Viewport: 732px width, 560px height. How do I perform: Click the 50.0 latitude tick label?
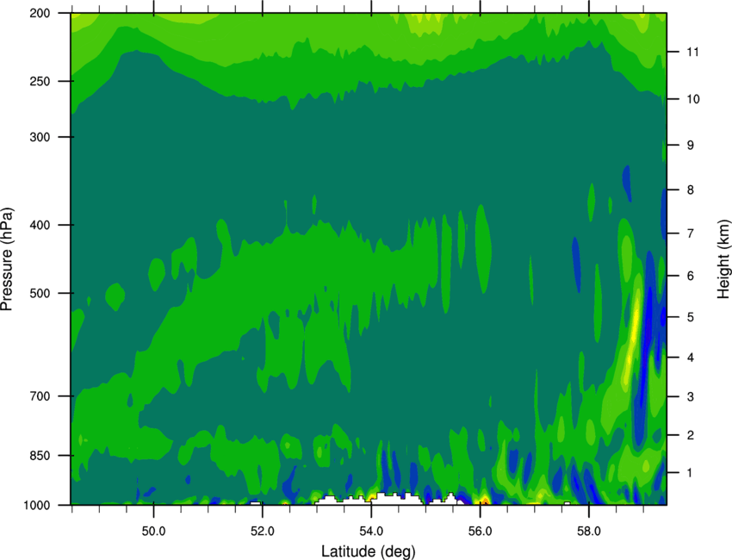point(153,532)
